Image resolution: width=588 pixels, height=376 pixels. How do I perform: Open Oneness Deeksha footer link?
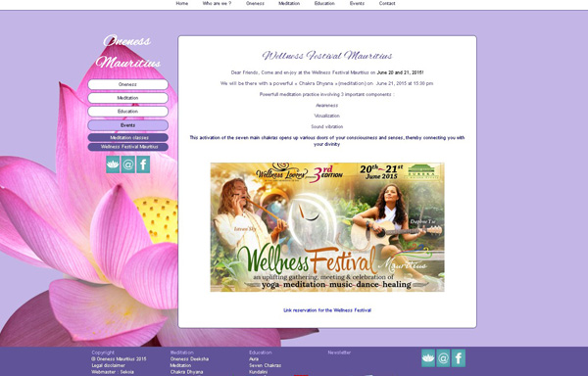(189, 358)
